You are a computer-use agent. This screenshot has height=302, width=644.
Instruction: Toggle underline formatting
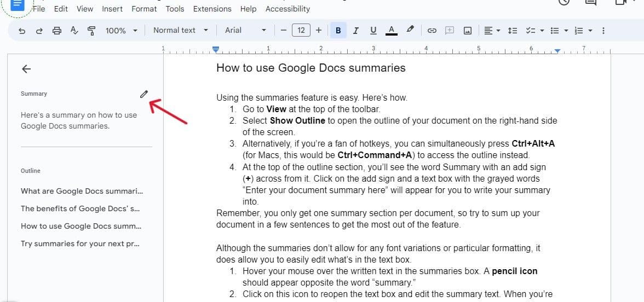pos(373,31)
